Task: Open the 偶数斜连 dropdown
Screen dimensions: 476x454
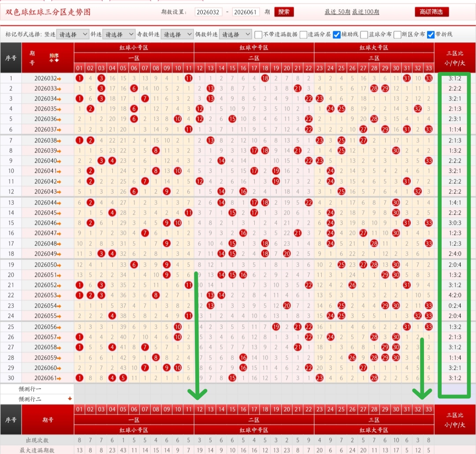Action: tap(235, 34)
